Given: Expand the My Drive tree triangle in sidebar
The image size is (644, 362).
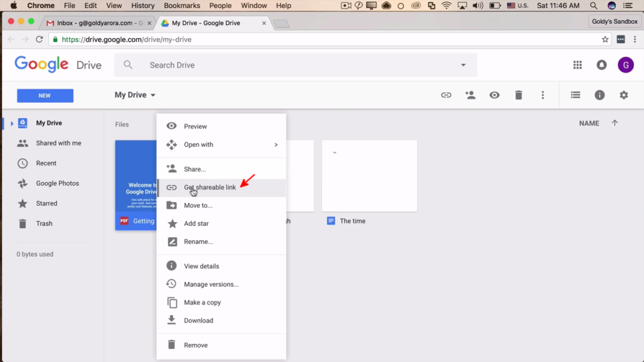Looking at the screenshot, I should tap(12, 123).
